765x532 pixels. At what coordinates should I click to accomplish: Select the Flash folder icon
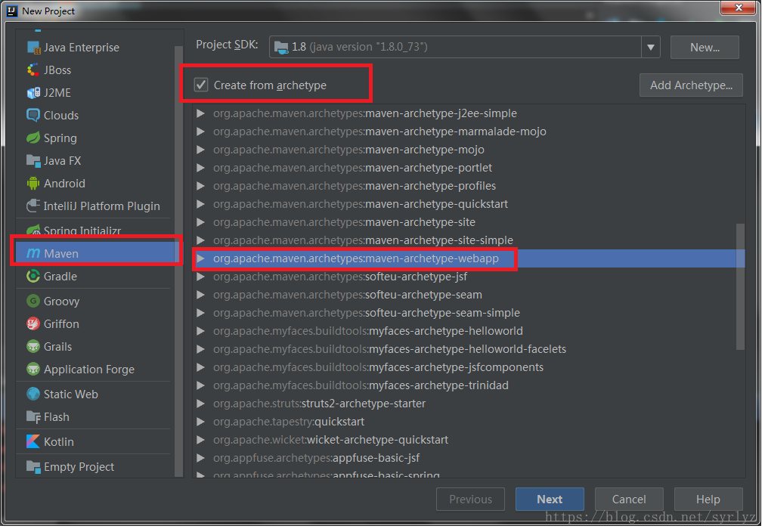[33, 417]
